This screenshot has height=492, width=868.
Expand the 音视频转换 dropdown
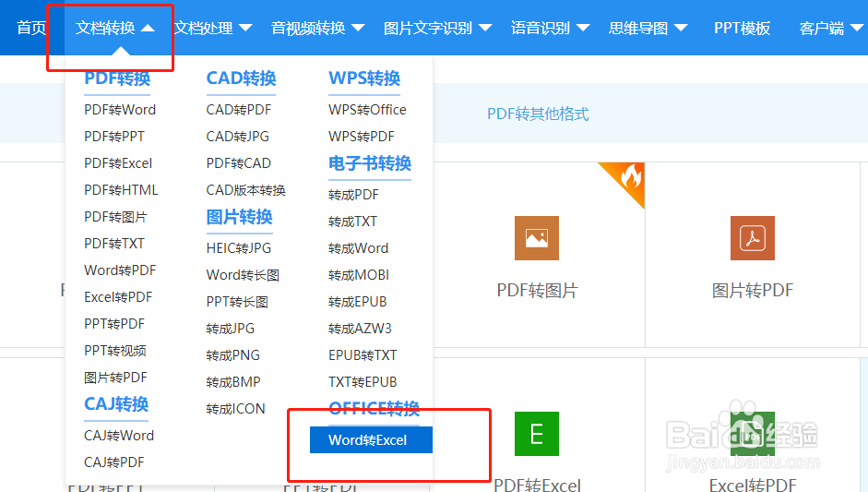click(317, 28)
